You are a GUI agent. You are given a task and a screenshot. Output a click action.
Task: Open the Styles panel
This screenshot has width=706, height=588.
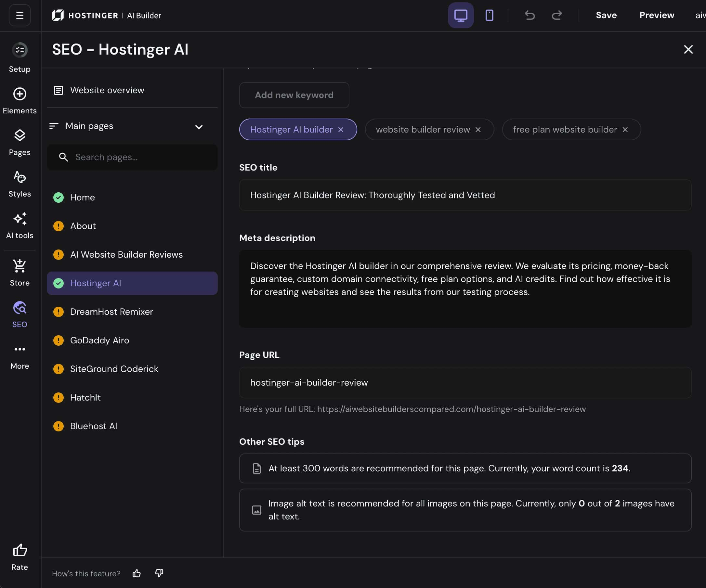pos(20,184)
